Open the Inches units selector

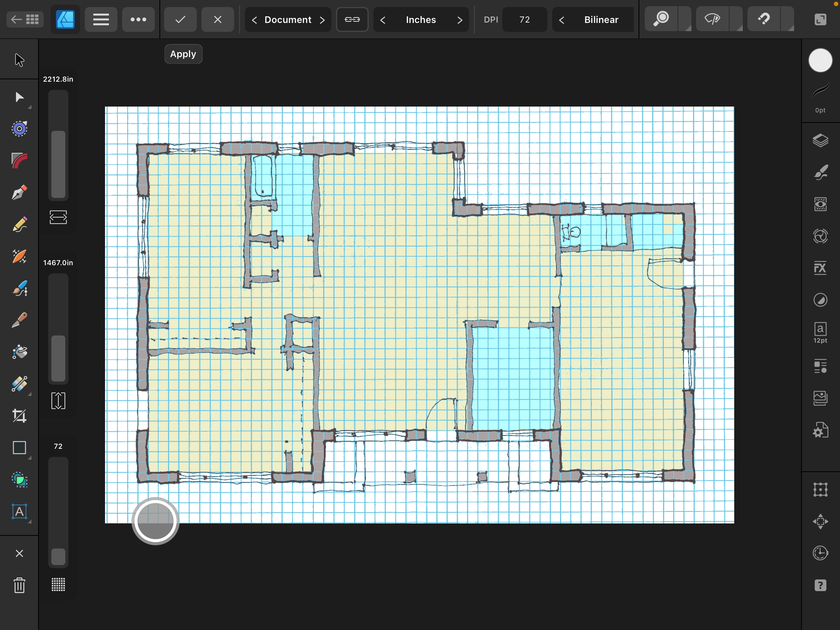pyautogui.click(x=421, y=20)
